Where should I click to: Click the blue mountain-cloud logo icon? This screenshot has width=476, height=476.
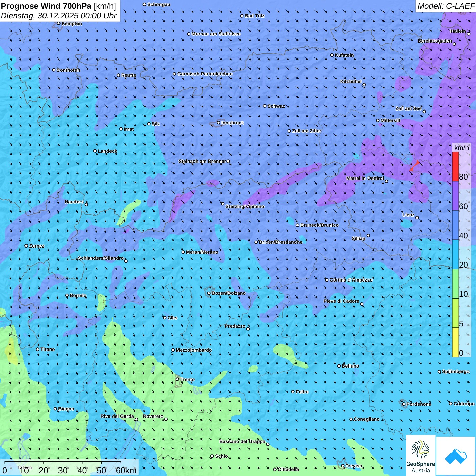coord(456,456)
